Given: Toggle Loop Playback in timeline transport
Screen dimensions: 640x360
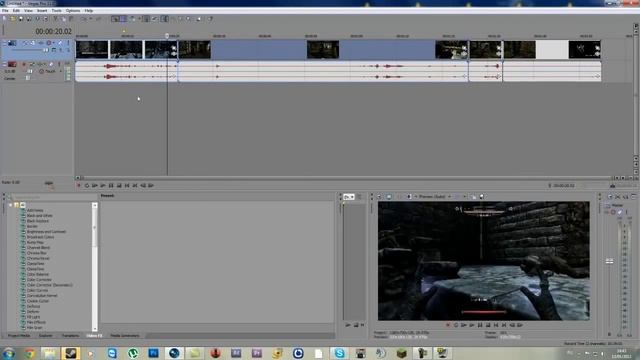Looking at the screenshot, I should point(87,185).
